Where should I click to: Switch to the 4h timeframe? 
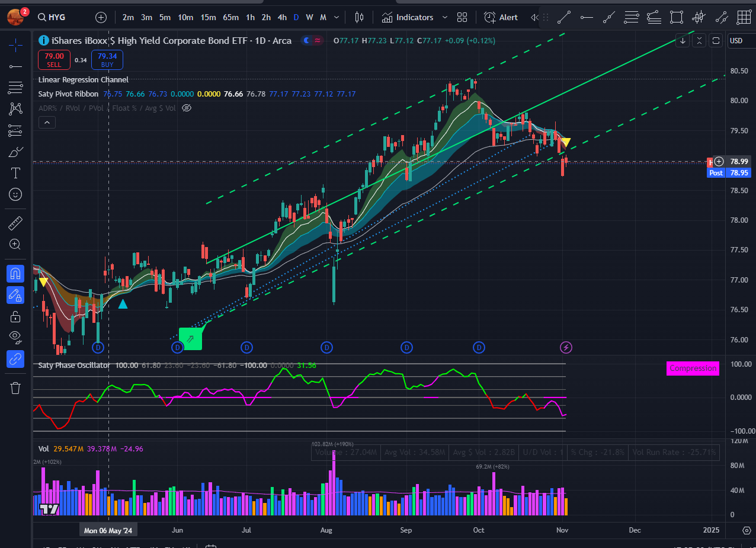[x=283, y=17]
